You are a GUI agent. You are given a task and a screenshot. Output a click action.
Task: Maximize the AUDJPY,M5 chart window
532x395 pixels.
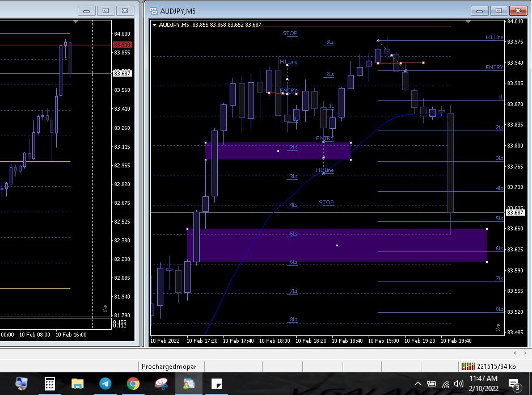pyautogui.click(x=499, y=11)
